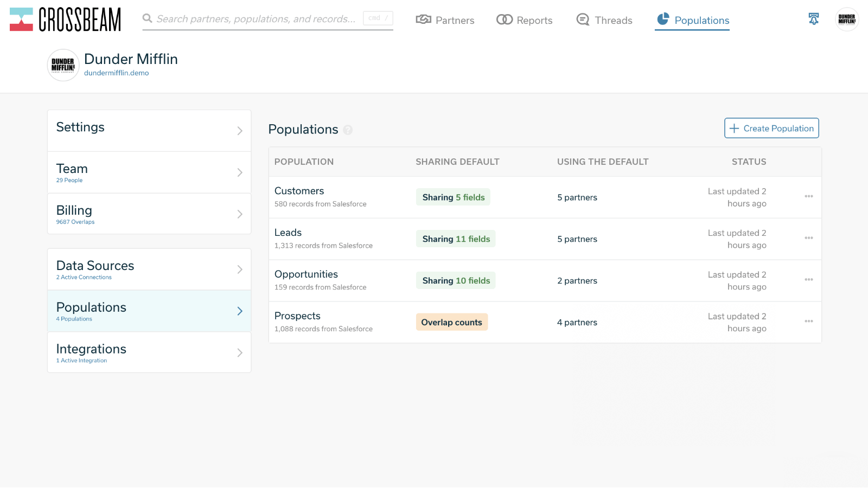This screenshot has width=868, height=488.
Task: Click 5 partners in Leads row
Action: coord(577,239)
